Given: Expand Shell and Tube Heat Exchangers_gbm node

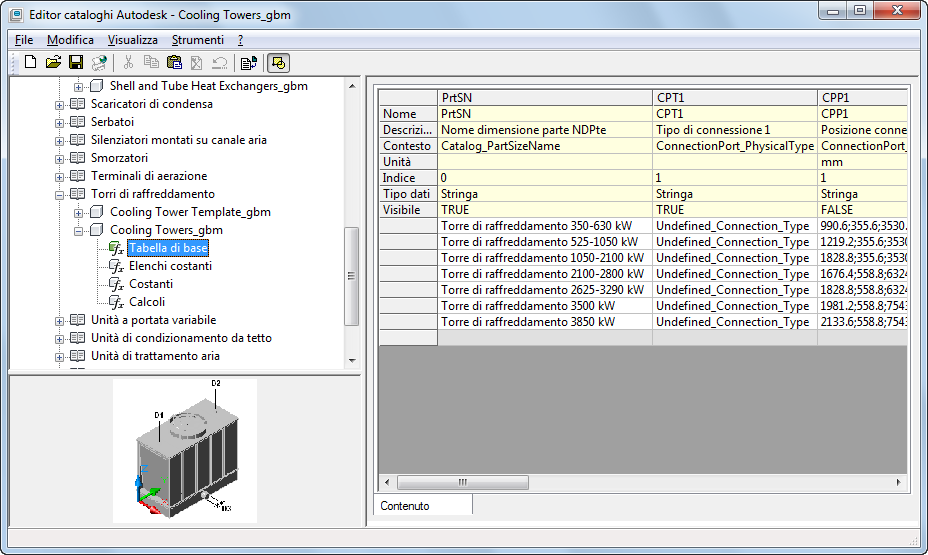Looking at the screenshot, I should coord(78,87).
